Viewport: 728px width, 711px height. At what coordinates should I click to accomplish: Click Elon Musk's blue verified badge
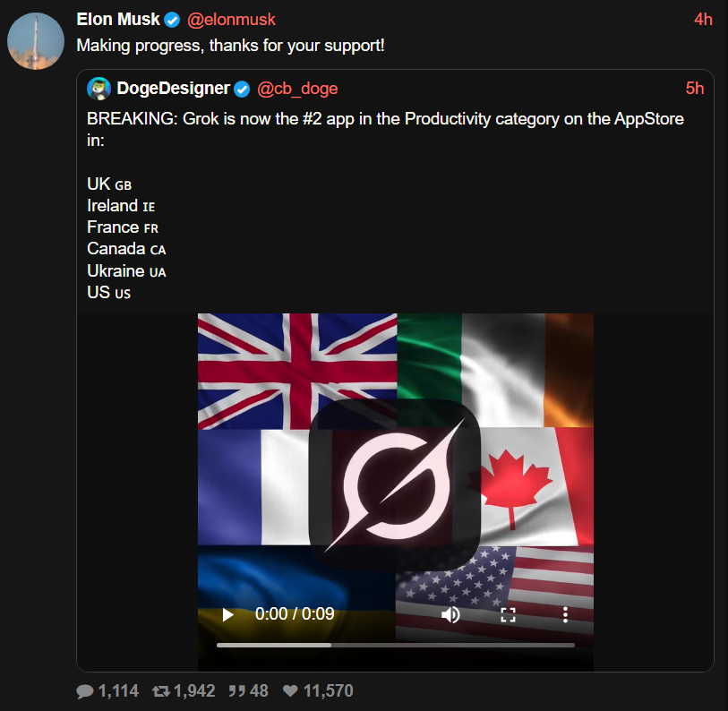pos(172,20)
